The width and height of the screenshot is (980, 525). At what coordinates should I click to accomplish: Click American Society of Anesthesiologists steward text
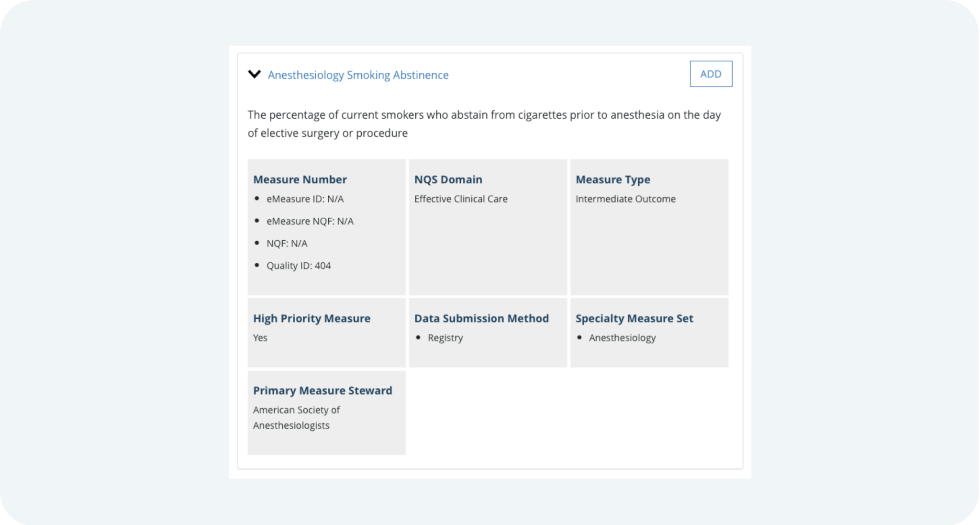(296, 417)
